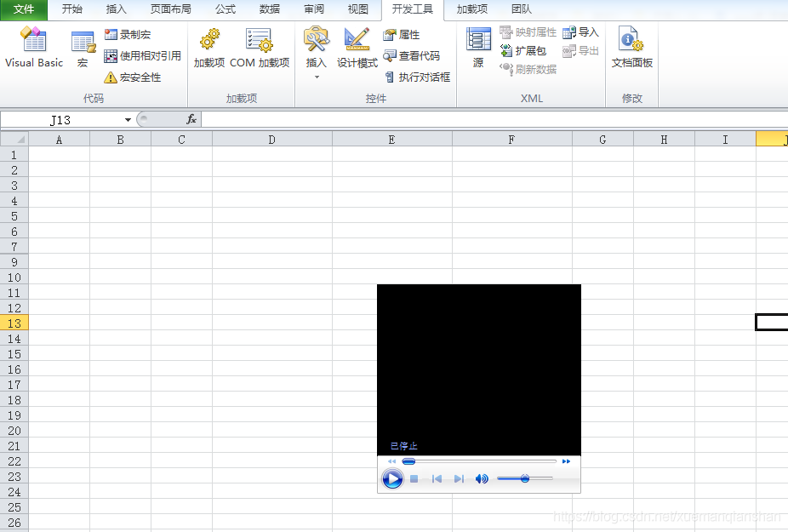Click the rewind button in player
The height and width of the screenshot is (532, 788).
point(392,461)
